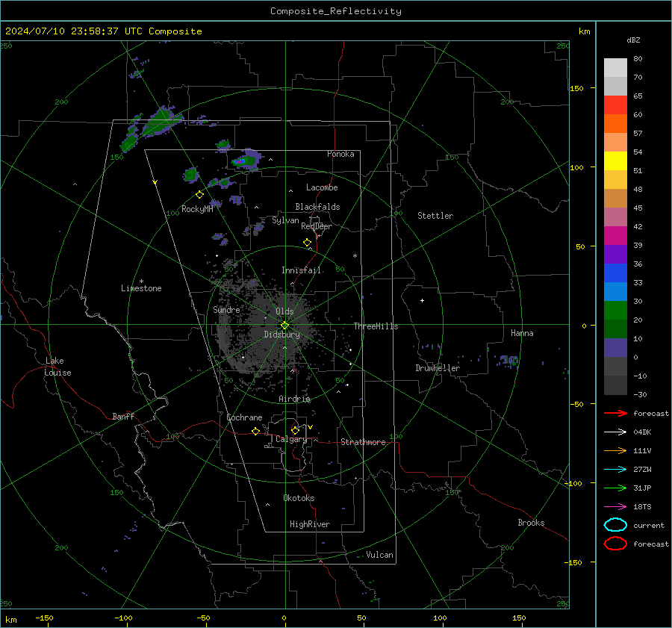Screen dimensions: 672x628
Task: Click the large green echo cluster in northwest
Action: click(162, 122)
